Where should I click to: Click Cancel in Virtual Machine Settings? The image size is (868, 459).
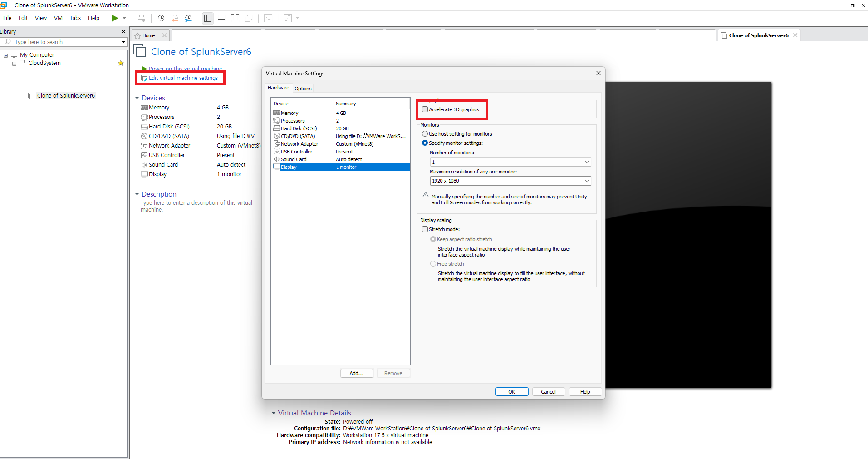(x=549, y=392)
